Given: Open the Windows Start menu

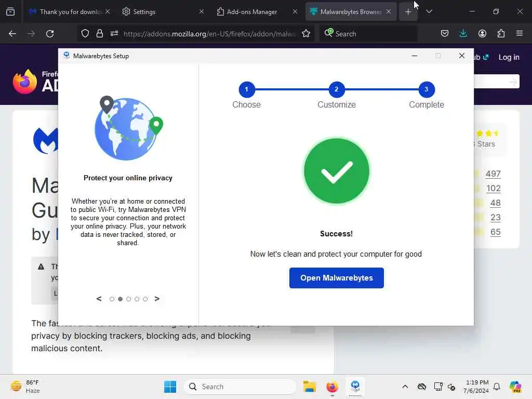Looking at the screenshot, I should click(170, 387).
